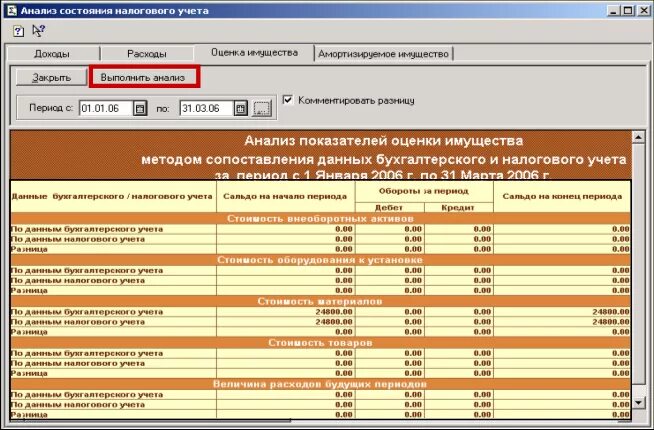Open the Амортизируемое имущество tab

click(383, 54)
